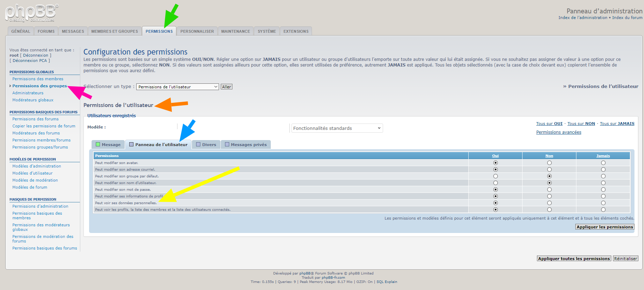
Task: Click the phpBB logo
Action: (x=32, y=13)
